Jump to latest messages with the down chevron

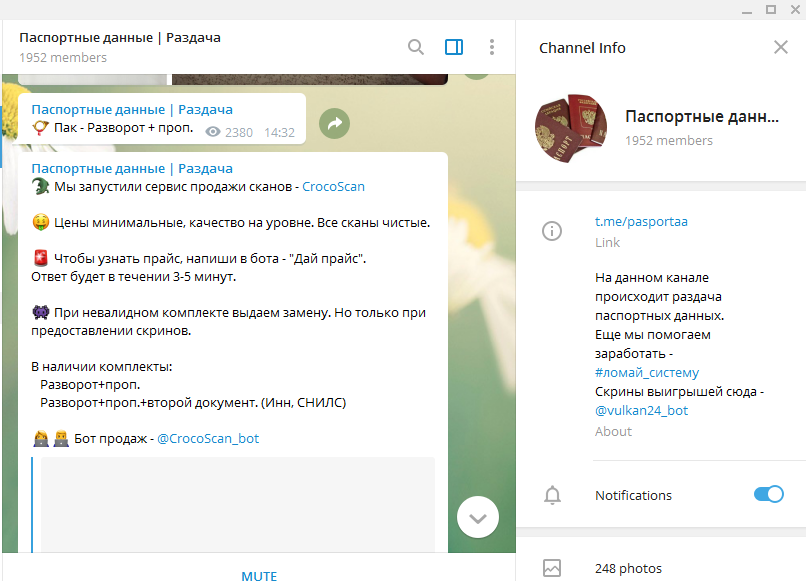coord(478,517)
